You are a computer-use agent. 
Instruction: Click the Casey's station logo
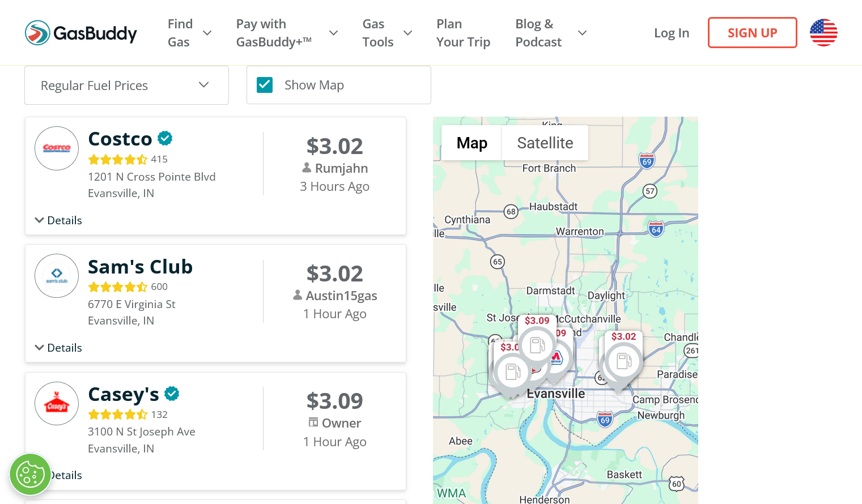click(x=57, y=404)
